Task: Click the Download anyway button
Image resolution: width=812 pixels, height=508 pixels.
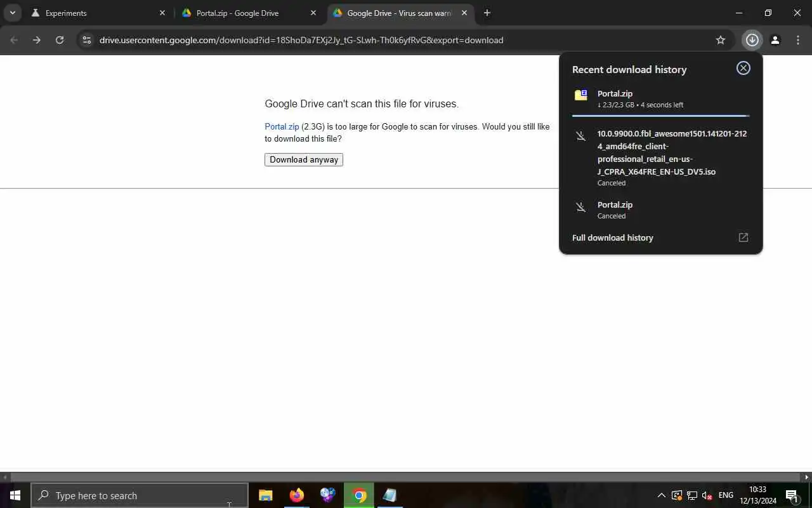Action: coord(304,159)
